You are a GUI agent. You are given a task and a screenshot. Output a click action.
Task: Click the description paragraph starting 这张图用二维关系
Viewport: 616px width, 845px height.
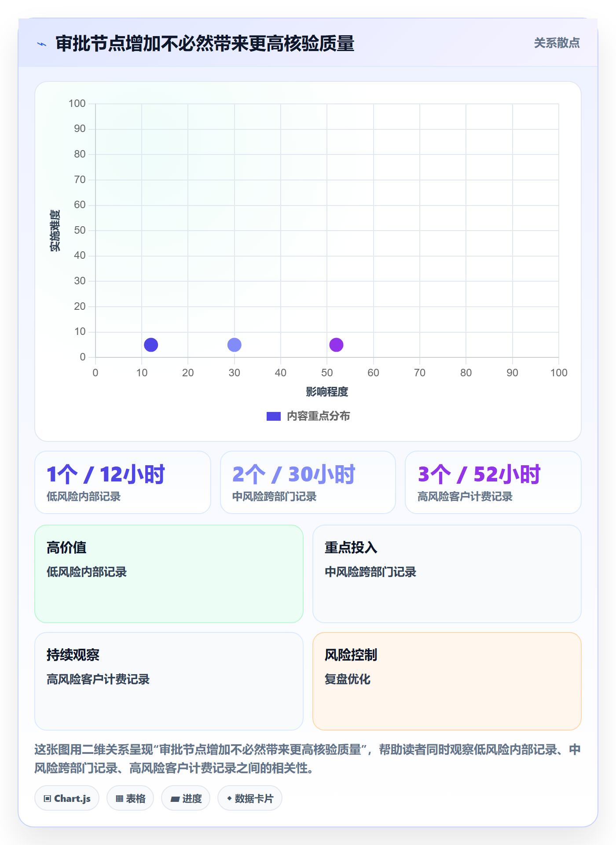point(308,759)
